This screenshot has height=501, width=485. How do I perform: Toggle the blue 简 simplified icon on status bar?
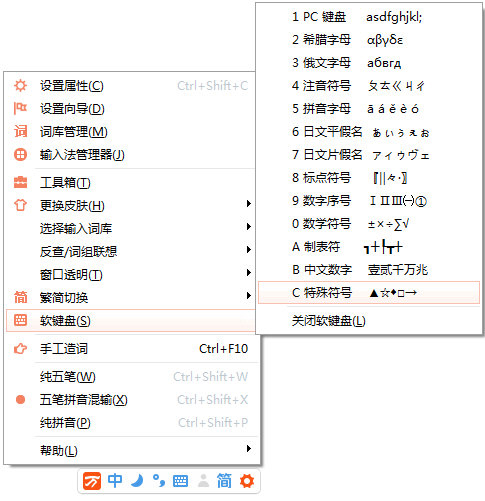tap(224, 481)
